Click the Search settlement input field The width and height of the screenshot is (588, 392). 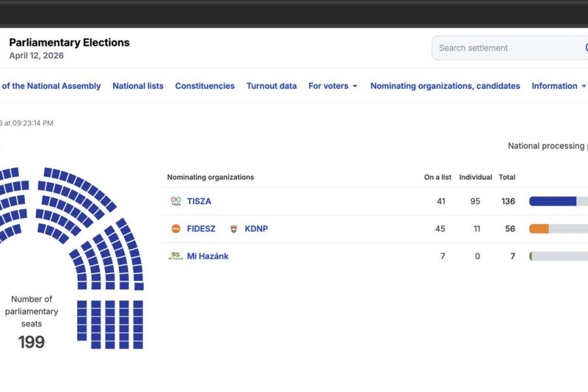coord(509,48)
